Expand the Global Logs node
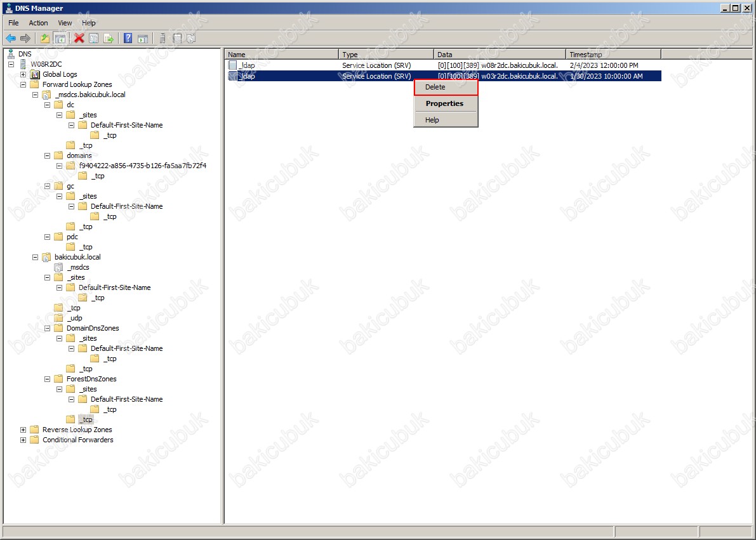This screenshot has width=756, height=540. [x=23, y=74]
